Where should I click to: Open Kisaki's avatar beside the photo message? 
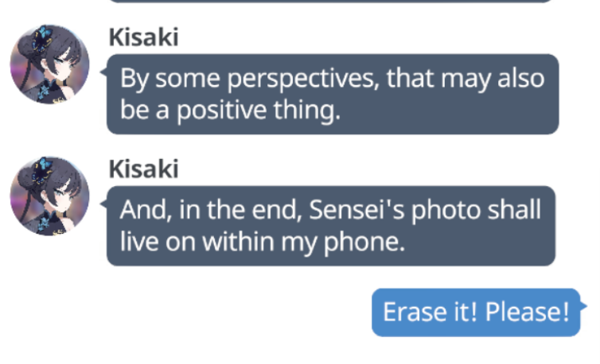[50, 196]
